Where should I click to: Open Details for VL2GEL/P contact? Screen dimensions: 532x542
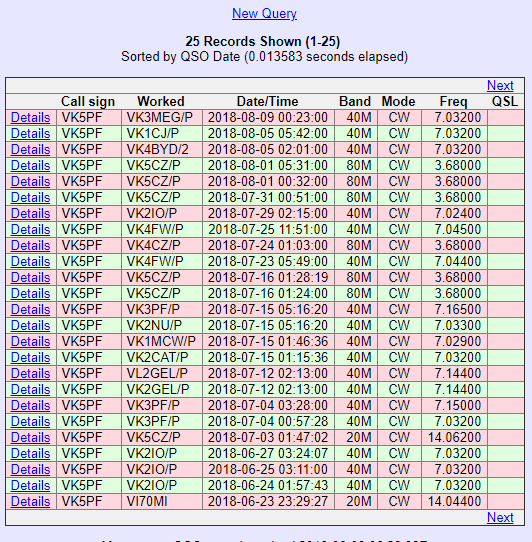pos(30,373)
